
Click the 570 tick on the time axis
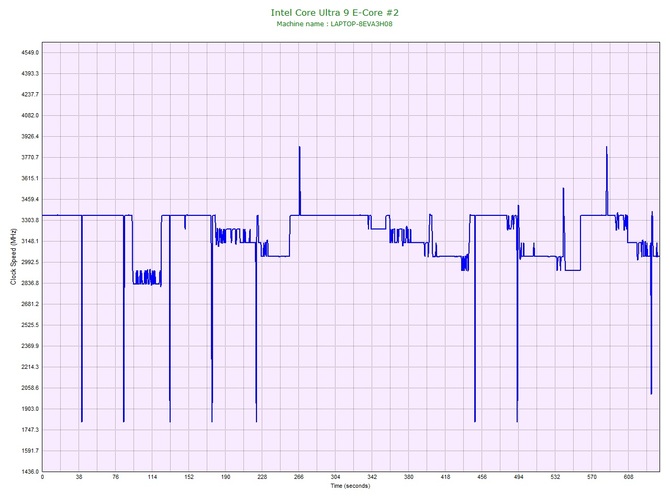pyautogui.click(x=592, y=477)
